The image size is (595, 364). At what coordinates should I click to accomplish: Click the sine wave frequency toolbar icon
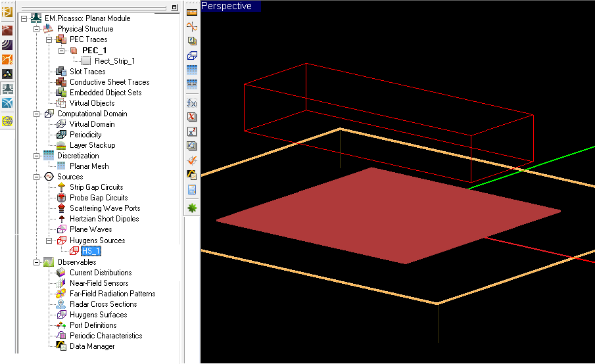click(192, 26)
